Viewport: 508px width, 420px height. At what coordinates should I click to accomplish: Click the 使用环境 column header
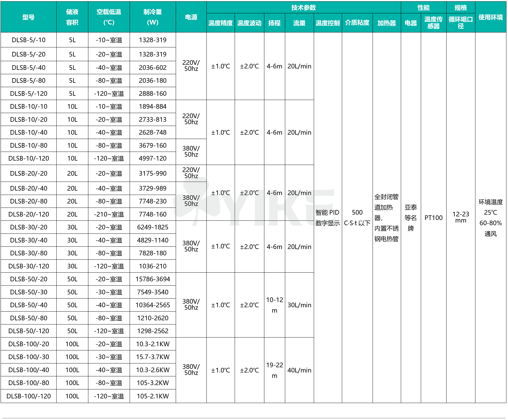[x=491, y=17]
